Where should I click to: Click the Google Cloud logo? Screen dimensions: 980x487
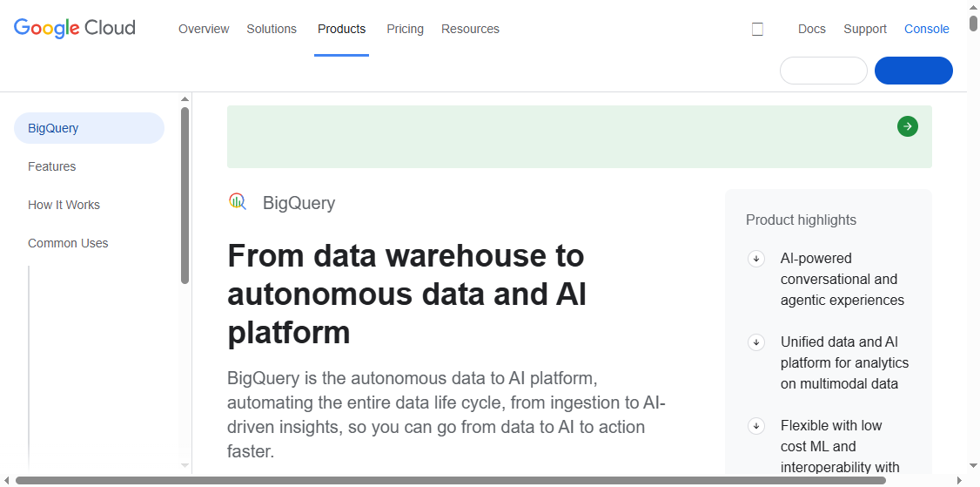pyautogui.click(x=74, y=28)
